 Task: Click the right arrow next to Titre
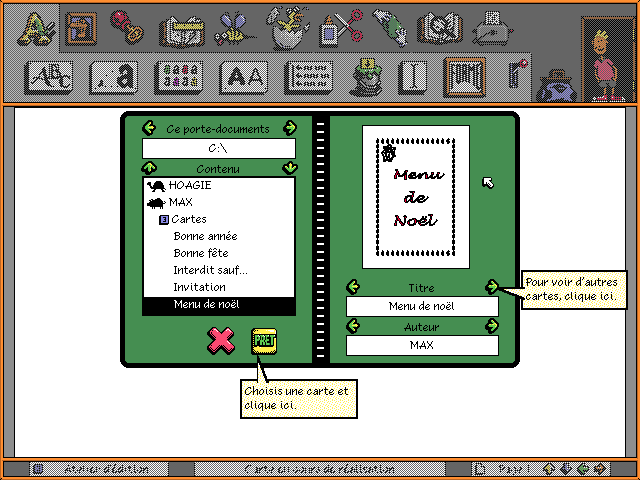pyautogui.click(x=492, y=287)
